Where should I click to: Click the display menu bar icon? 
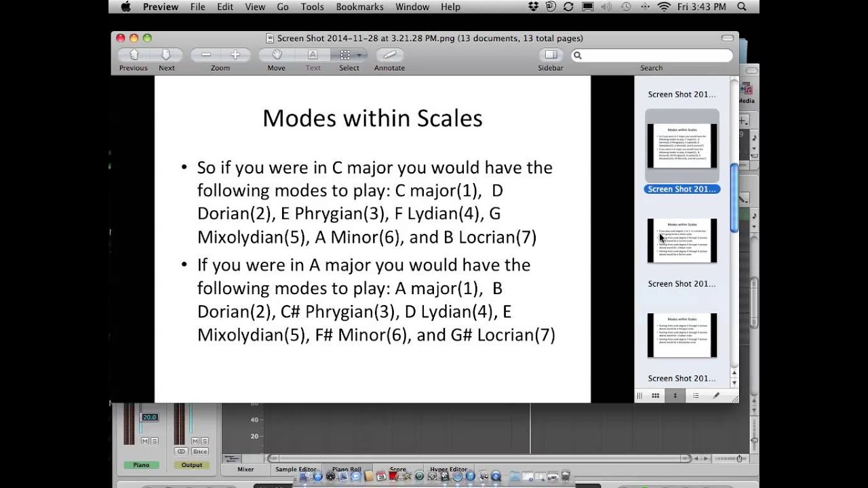(587, 7)
